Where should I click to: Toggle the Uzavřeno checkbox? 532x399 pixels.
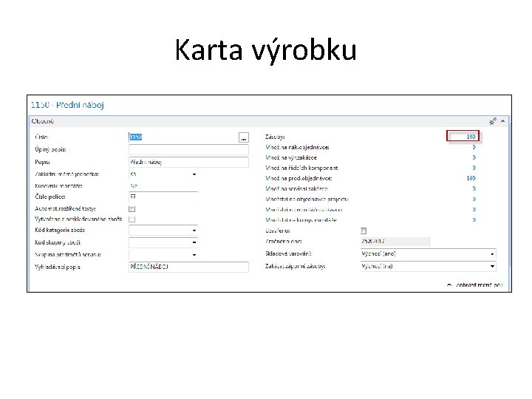[364, 231]
